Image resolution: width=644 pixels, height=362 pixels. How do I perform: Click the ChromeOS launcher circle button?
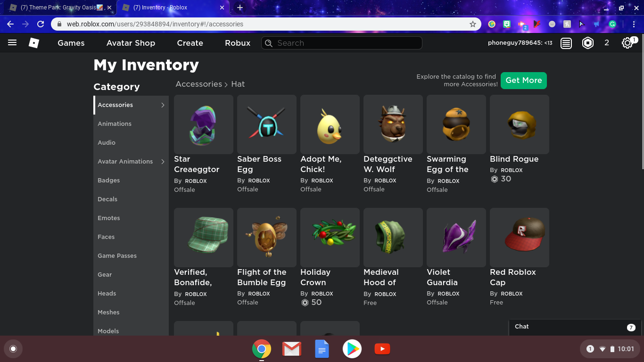pyautogui.click(x=13, y=349)
